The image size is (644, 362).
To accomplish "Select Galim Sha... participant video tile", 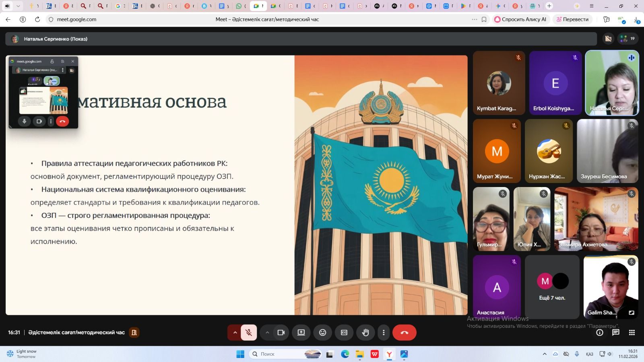I will 611,287.
